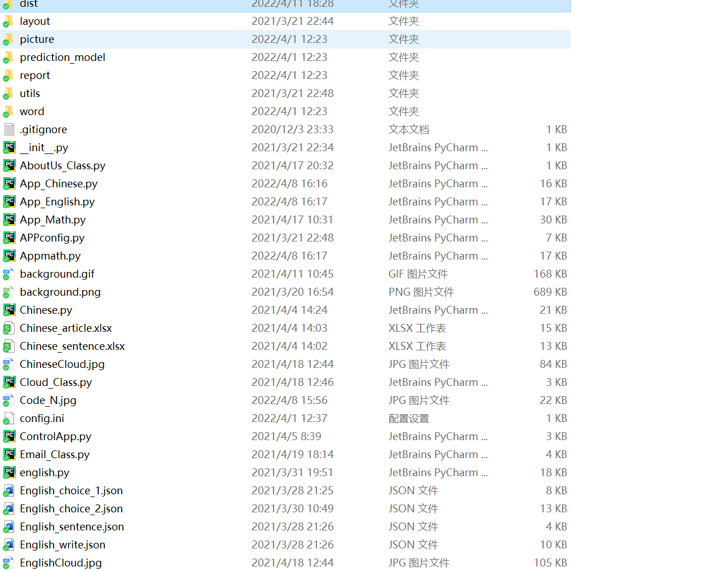Click the PyCharm icon of english.py
This screenshot has height=571, width=728.
pyautogui.click(x=9, y=473)
